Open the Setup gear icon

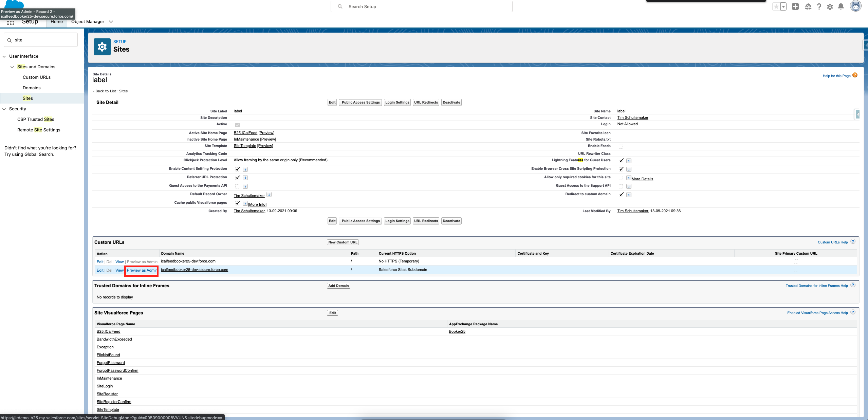[830, 6]
